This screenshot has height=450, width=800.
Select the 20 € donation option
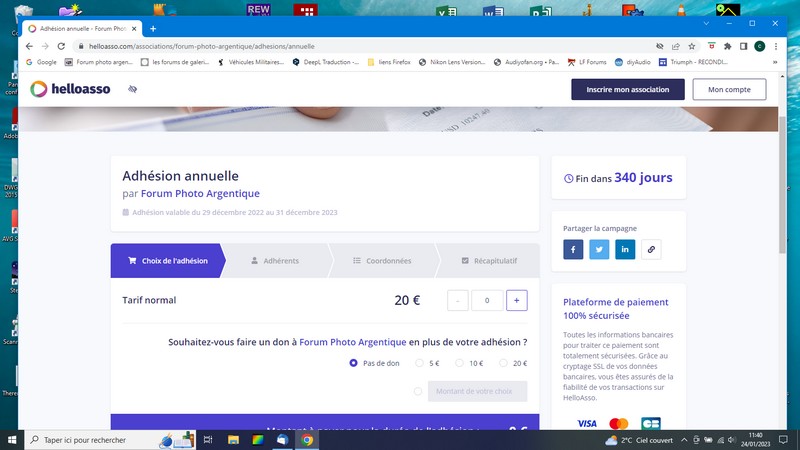(504, 363)
